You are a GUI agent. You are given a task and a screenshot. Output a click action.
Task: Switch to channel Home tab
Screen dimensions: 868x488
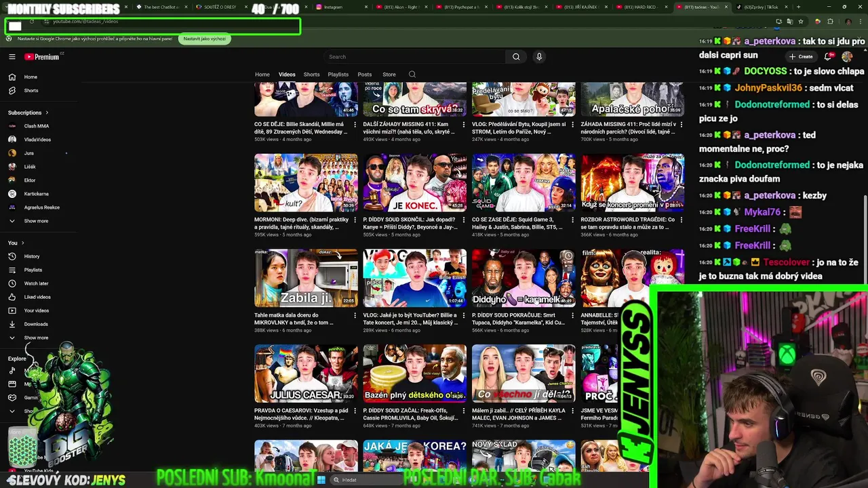coord(262,75)
